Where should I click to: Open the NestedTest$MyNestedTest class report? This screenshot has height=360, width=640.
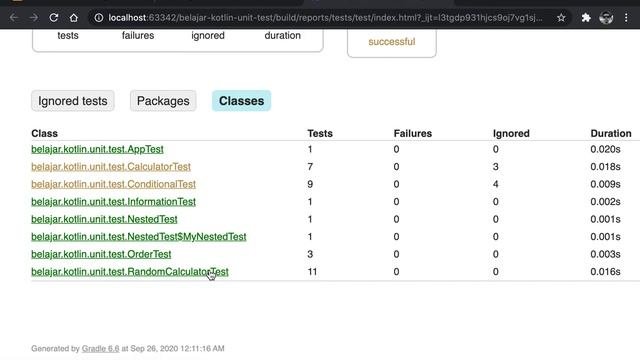(138, 237)
